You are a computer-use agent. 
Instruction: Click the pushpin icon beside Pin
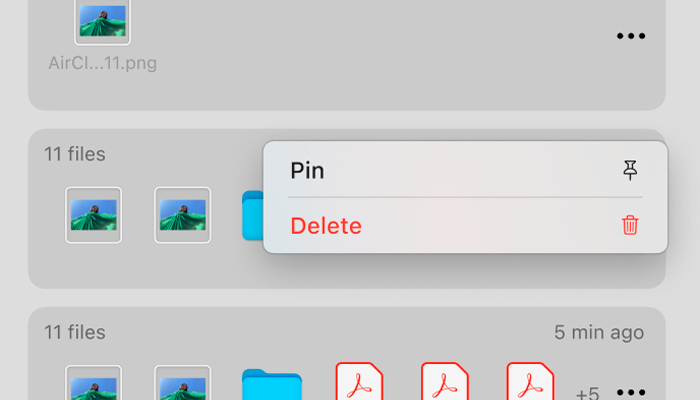(x=630, y=170)
